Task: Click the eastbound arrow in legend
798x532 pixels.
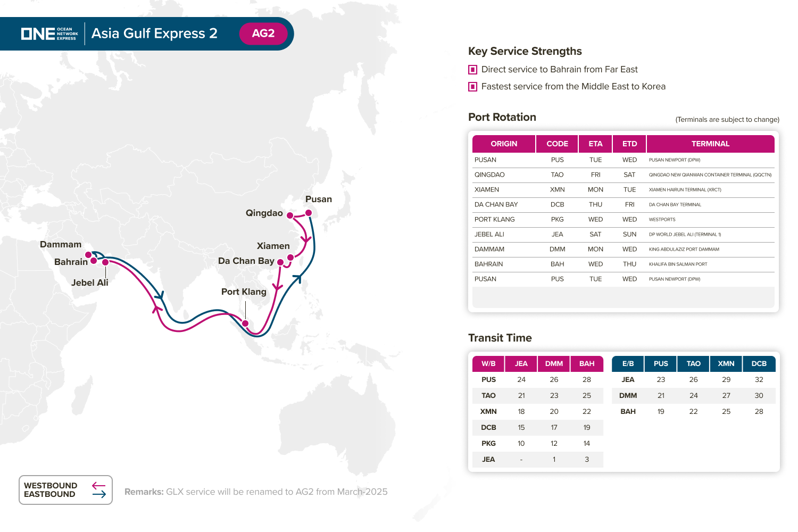Action: (x=98, y=494)
